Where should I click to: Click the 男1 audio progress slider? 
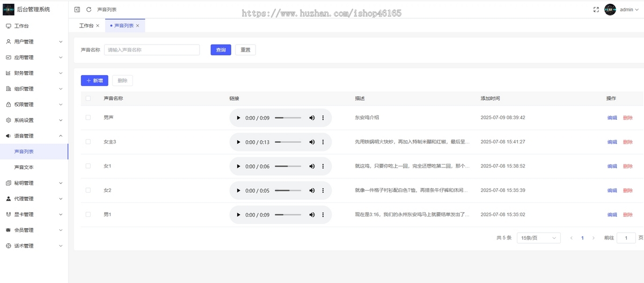tap(288, 215)
